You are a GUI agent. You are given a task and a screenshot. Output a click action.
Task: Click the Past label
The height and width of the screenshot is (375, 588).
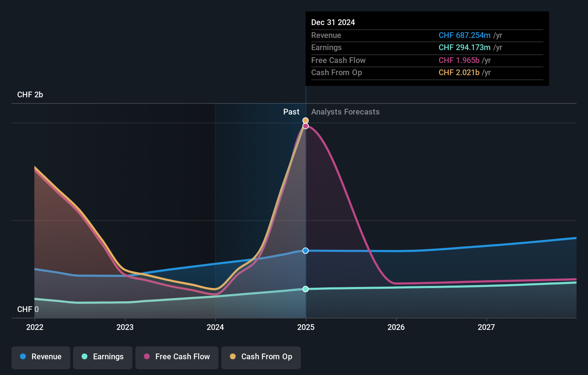pyautogui.click(x=291, y=112)
